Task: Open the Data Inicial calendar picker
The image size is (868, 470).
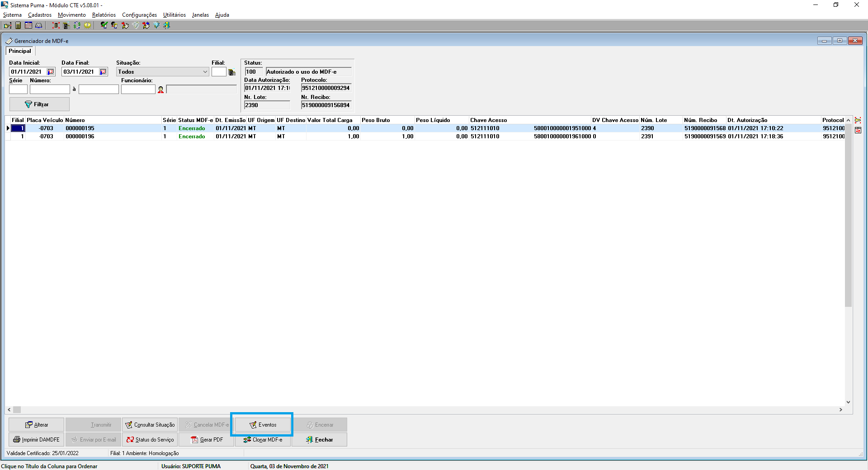Action: [51, 72]
